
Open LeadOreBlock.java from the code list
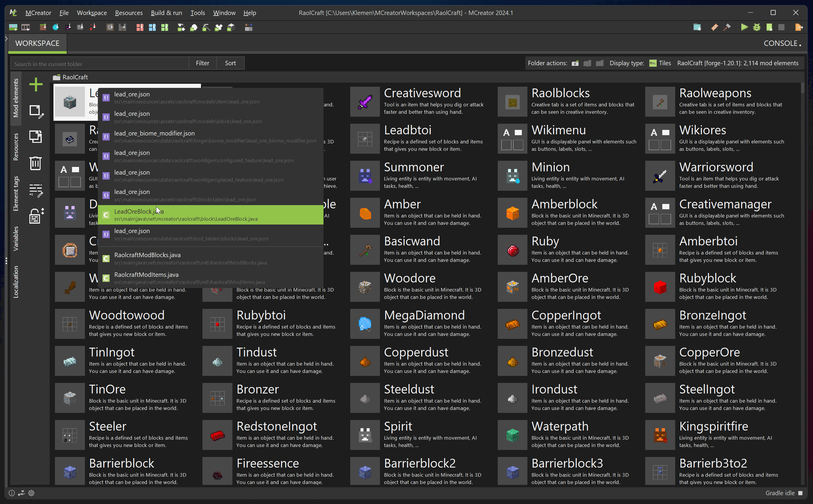click(x=211, y=215)
